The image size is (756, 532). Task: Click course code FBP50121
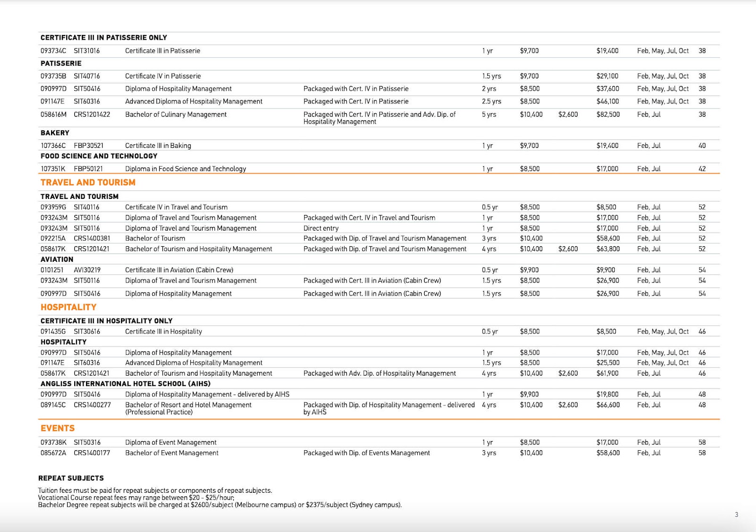point(88,169)
